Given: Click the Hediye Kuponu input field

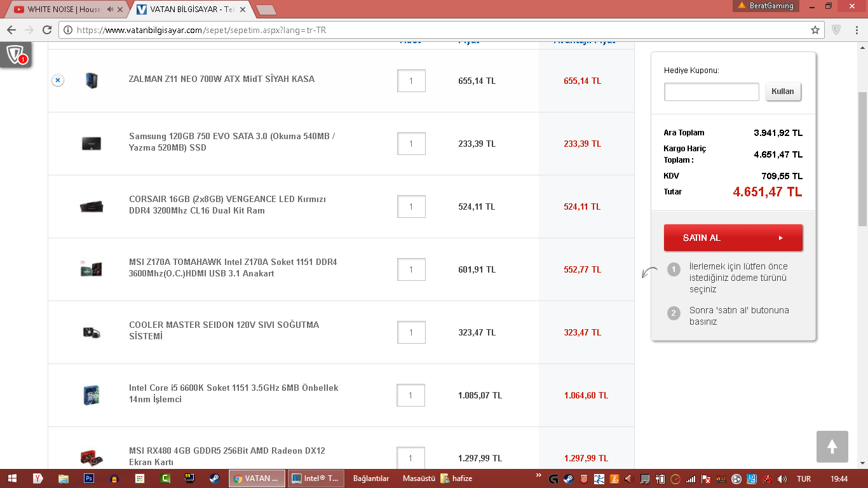Looking at the screenshot, I should pyautogui.click(x=712, y=91).
